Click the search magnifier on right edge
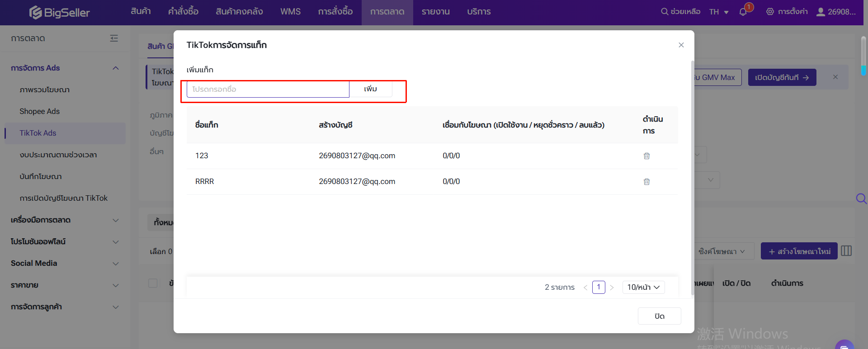The height and width of the screenshot is (349, 868). tap(861, 198)
